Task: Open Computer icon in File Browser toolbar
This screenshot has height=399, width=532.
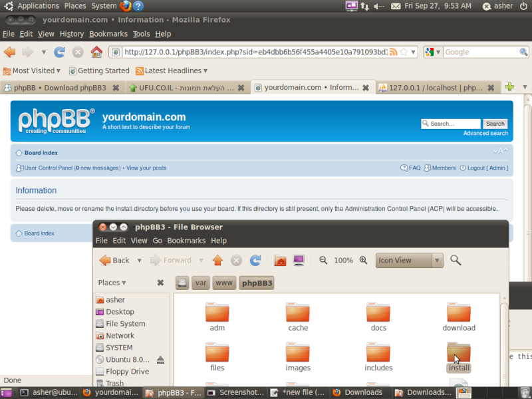Action: pyautogui.click(x=299, y=260)
